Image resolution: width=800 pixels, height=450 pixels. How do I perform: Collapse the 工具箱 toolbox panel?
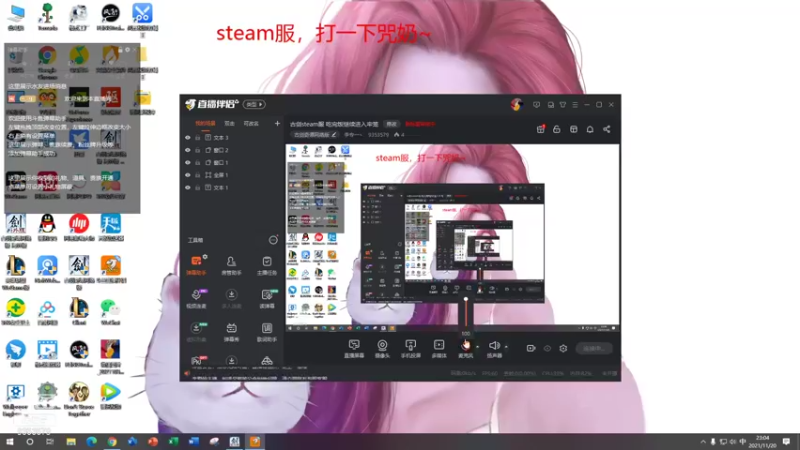[273, 240]
